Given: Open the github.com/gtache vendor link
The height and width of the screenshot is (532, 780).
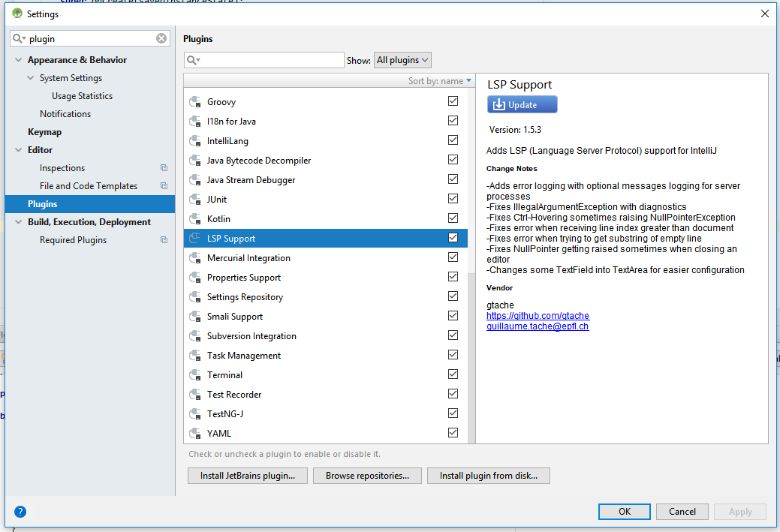Looking at the screenshot, I should point(538,316).
